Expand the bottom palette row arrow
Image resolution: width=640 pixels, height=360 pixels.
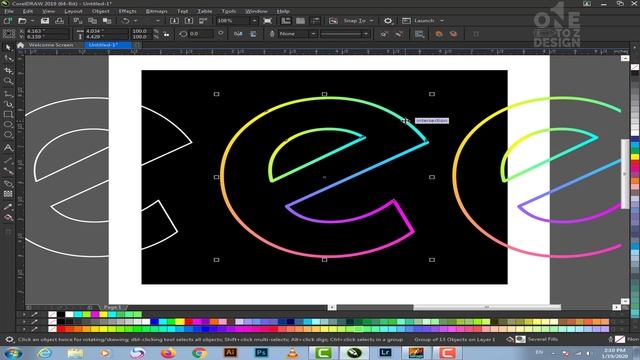click(24, 329)
